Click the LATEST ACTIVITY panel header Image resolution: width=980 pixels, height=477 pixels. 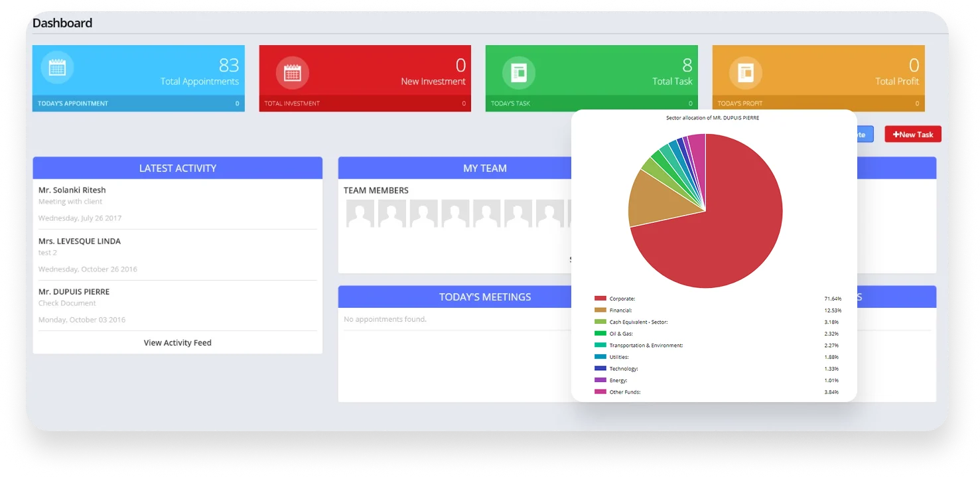tap(178, 169)
